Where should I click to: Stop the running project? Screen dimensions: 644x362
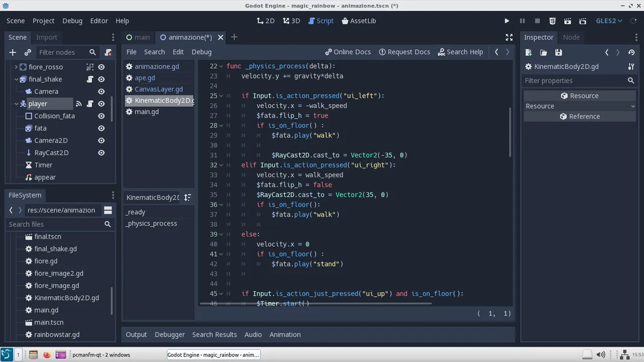pyautogui.click(x=537, y=21)
